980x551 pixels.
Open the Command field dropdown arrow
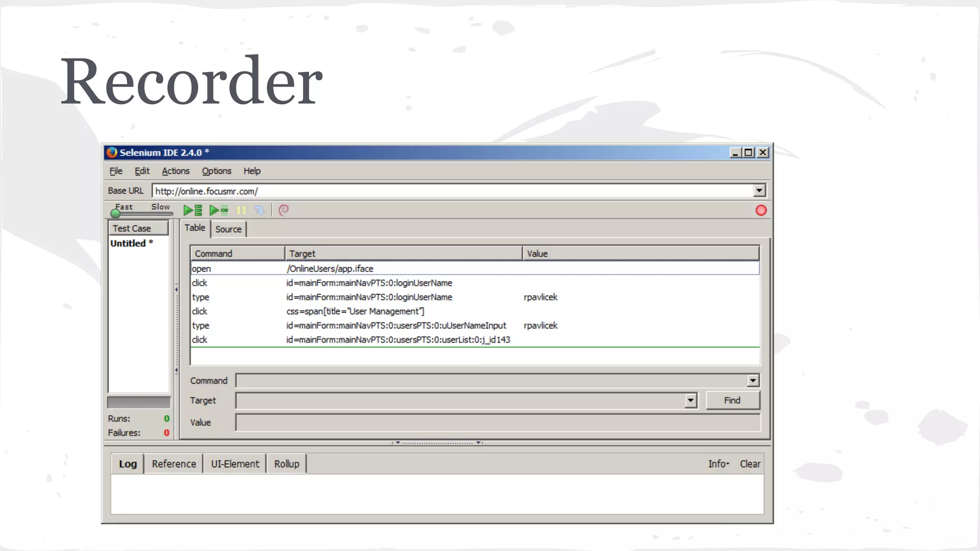pyautogui.click(x=753, y=381)
